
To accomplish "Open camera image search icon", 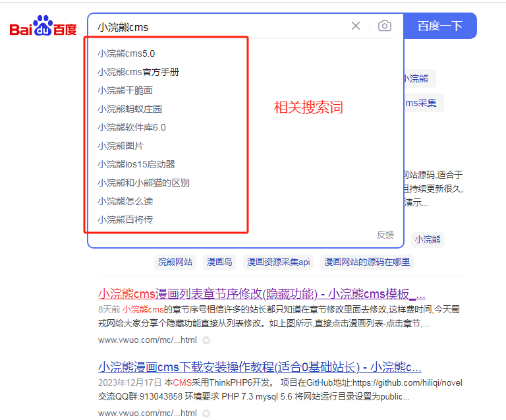I will [x=385, y=26].
